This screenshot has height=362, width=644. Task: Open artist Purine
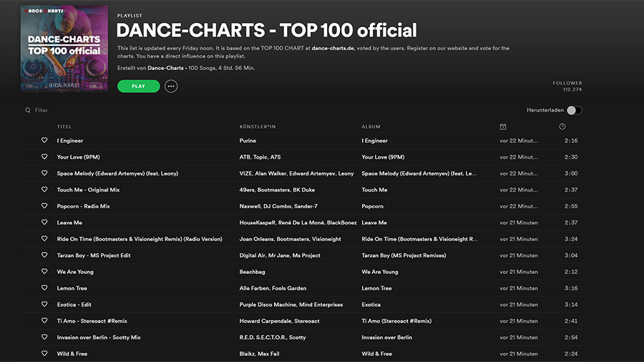[x=248, y=141]
